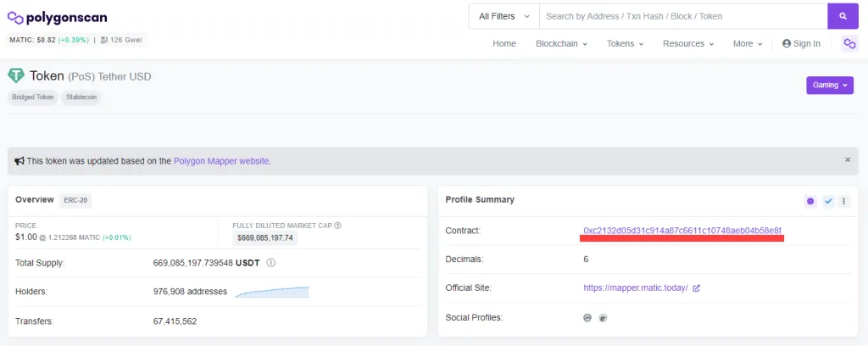
Task: Click the gas pump Gwei indicator
Action: point(121,40)
